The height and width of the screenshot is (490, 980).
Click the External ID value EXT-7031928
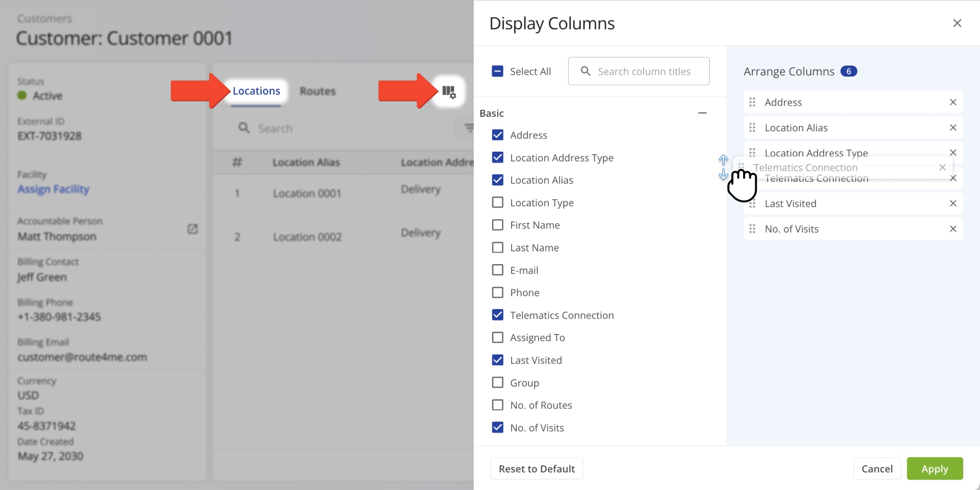tap(50, 136)
